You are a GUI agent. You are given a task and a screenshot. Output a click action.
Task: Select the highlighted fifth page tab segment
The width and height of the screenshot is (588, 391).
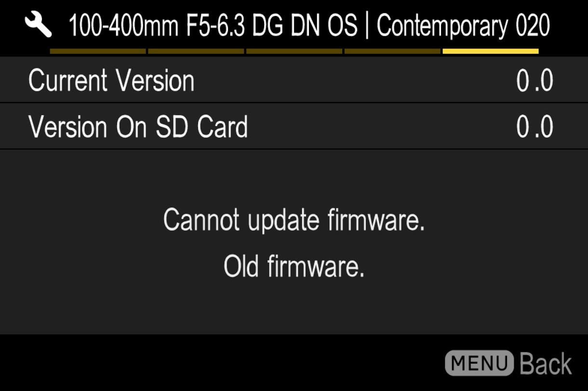491,51
